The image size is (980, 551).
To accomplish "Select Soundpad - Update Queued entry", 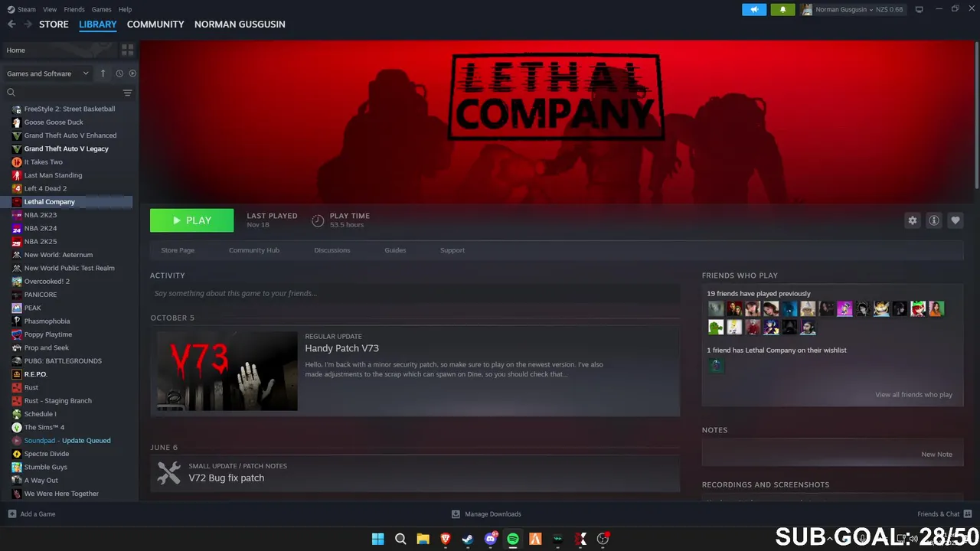I will 67,441.
